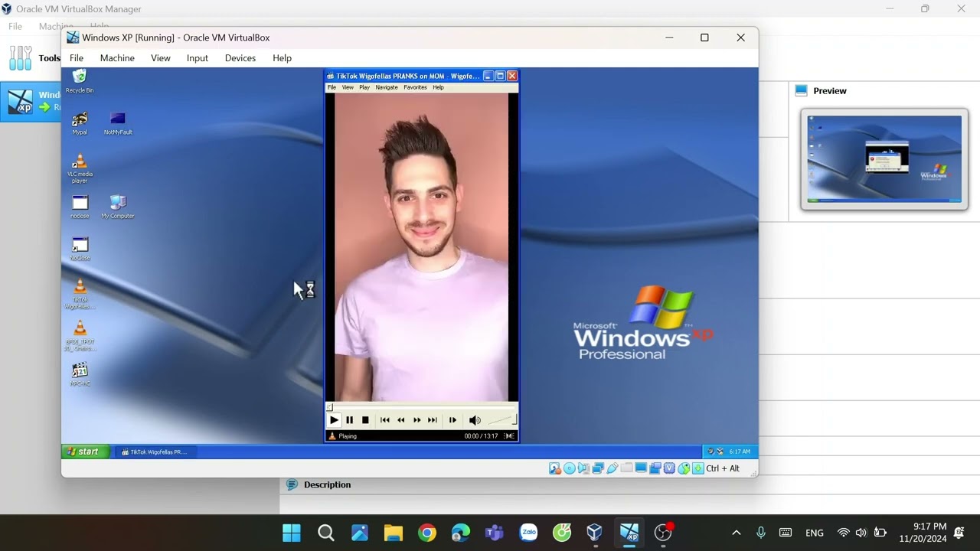
Task: Open File Explorer from the Windows taskbar
Action: point(393,533)
